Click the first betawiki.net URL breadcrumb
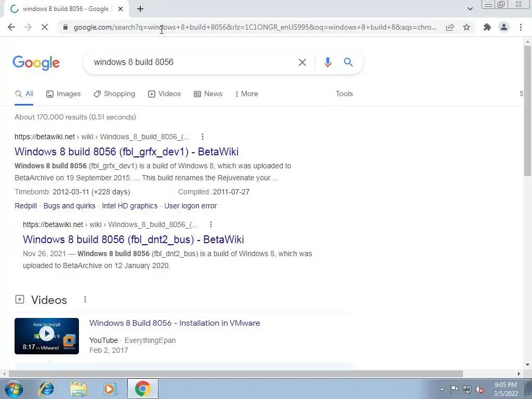The height and width of the screenshot is (399, 532). (102, 137)
